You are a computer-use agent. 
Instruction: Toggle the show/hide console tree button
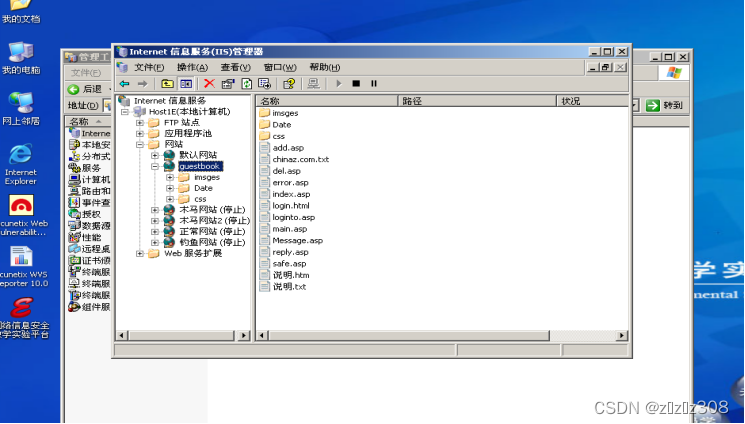click(x=186, y=84)
